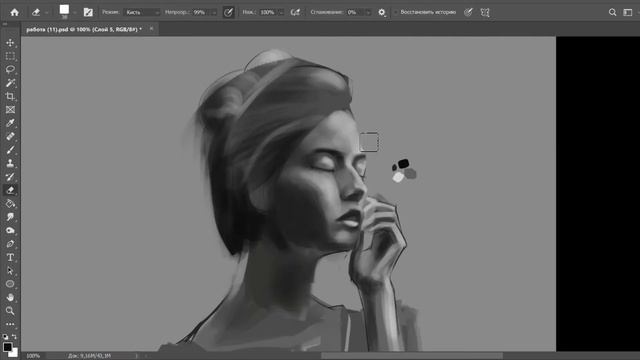Select the Move tool
This screenshot has width=640, height=360.
tap(10, 42)
